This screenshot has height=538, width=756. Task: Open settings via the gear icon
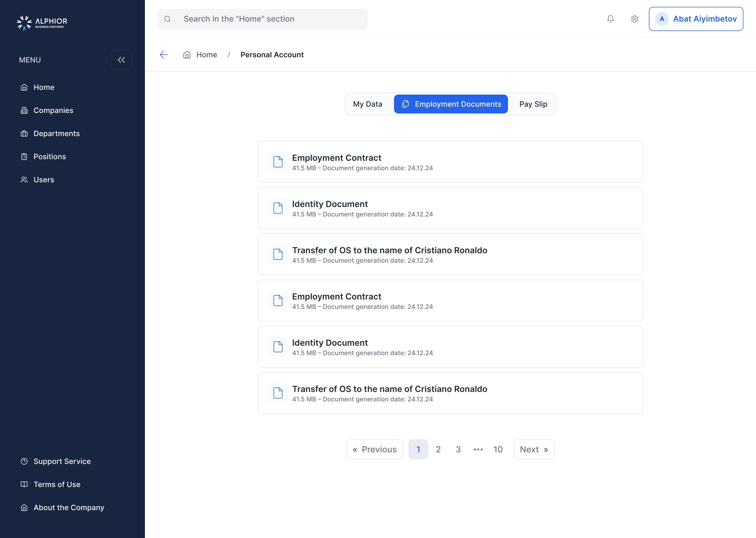click(x=634, y=19)
